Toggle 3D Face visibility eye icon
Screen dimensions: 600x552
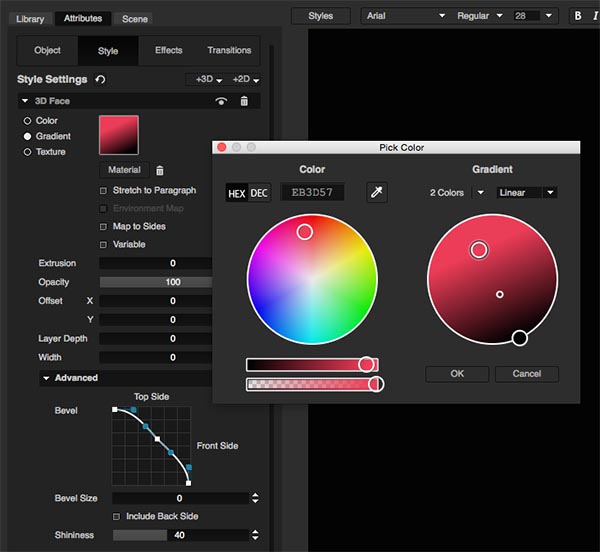[221, 101]
